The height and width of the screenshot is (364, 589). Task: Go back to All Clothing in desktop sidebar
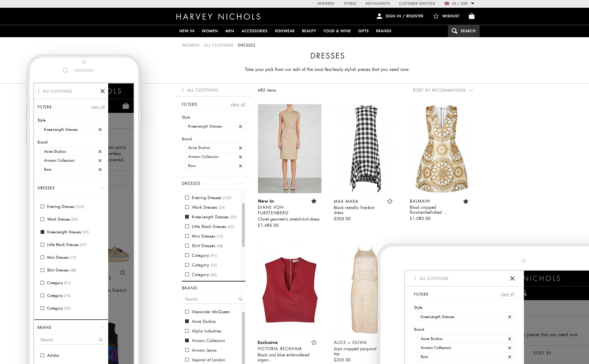200,90
